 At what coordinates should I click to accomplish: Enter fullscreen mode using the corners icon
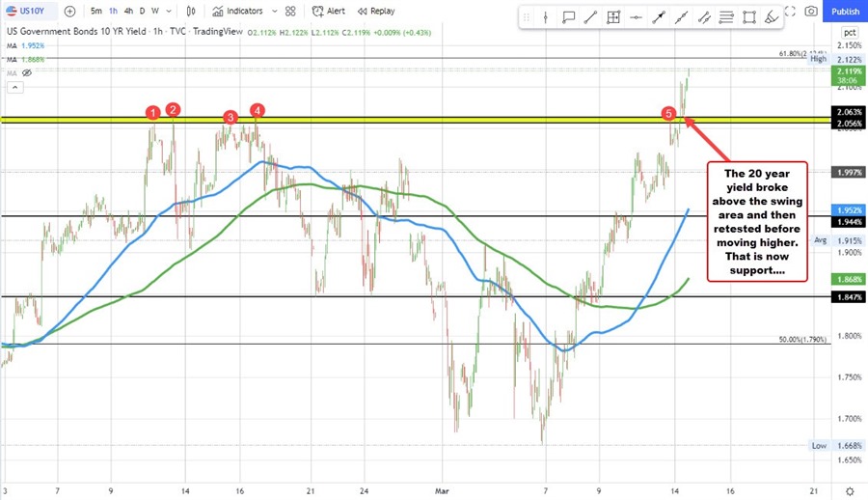(790, 12)
